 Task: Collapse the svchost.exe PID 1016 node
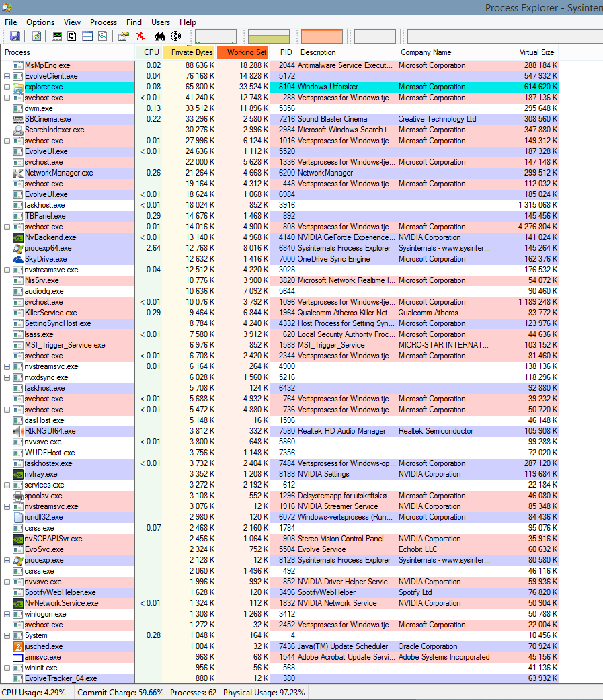tap(7, 141)
